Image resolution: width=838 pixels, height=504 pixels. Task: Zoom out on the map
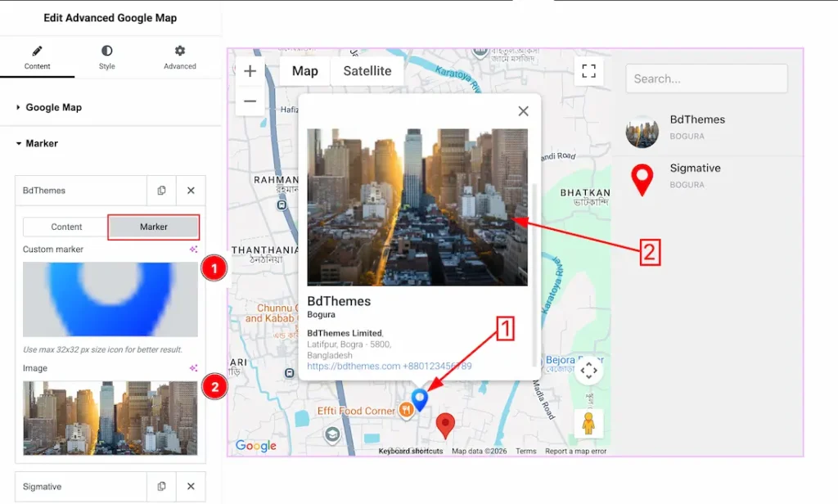(250, 101)
